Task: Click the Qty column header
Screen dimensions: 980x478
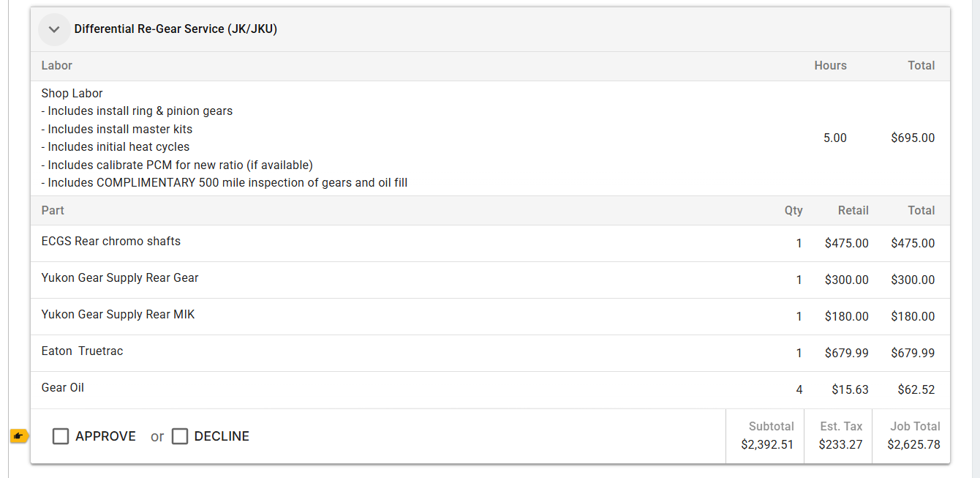Action: (794, 211)
